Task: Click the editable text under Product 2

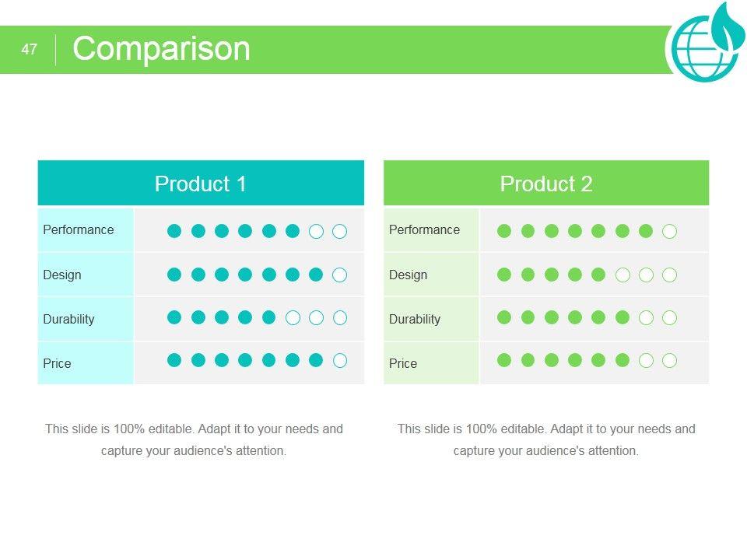Action: (x=546, y=439)
